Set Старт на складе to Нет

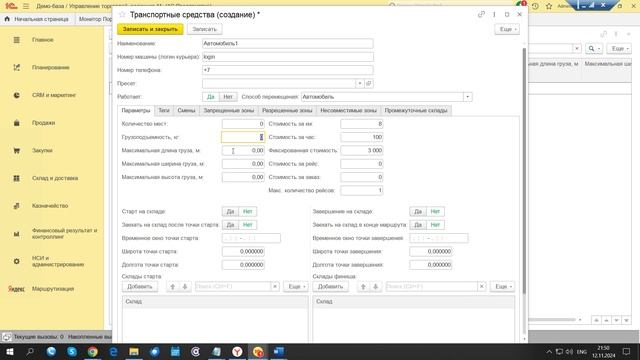(247, 212)
